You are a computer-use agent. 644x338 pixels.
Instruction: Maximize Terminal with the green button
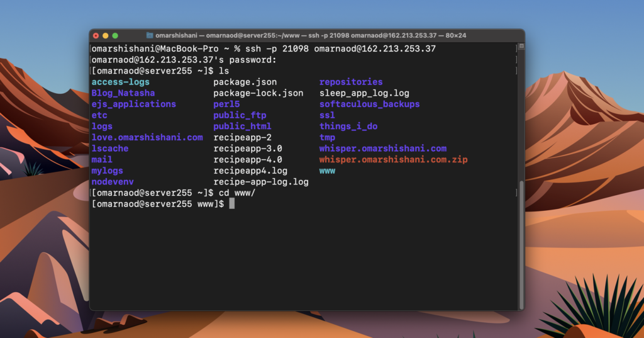(x=115, y=36)
